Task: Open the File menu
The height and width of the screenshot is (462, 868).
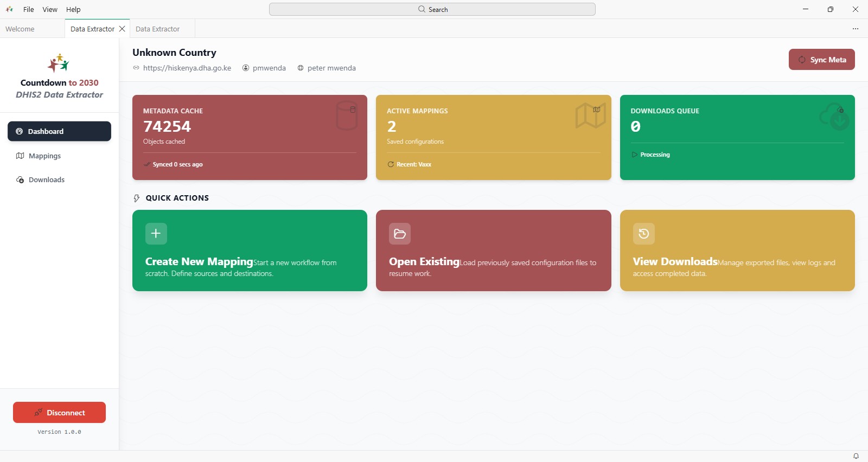Action: point(29,9)
